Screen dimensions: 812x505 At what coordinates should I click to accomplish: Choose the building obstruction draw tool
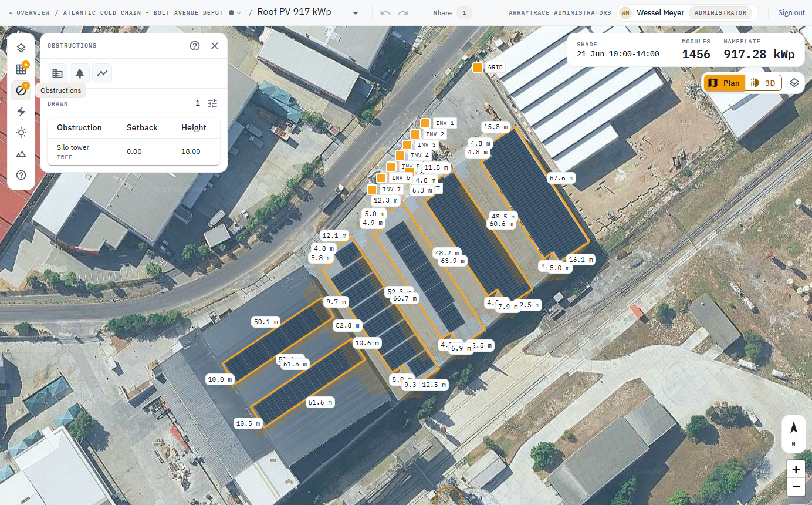click(x=57, y=73)
